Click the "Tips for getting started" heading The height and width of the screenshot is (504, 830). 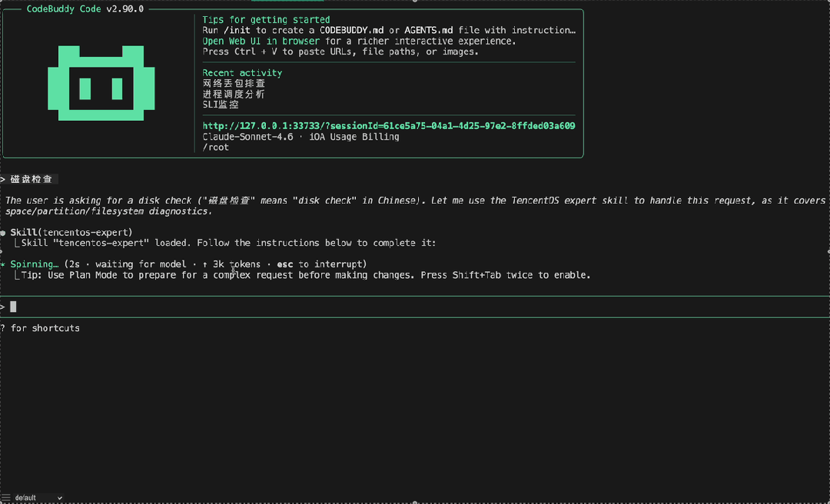coord(266,19)
